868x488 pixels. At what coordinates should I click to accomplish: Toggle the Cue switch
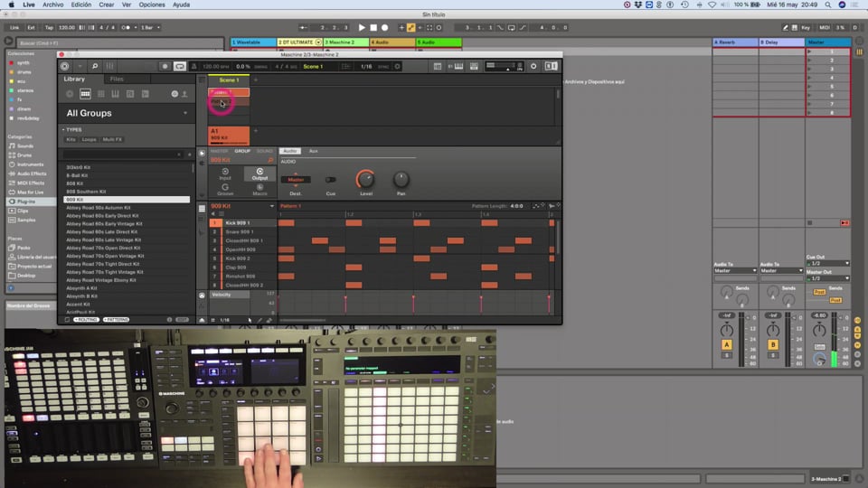coord(331,179)
